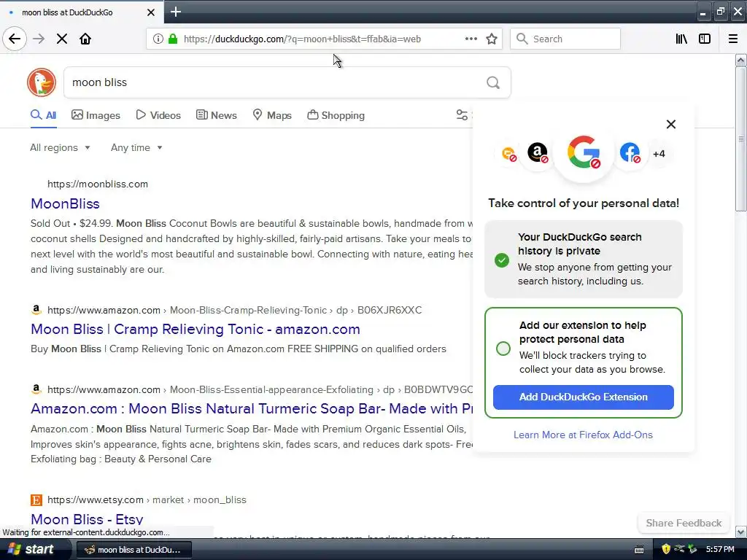Show site information icon in the address bar
Image resolution: width=747 pixels, height=560 pixels.
(158, 39)
